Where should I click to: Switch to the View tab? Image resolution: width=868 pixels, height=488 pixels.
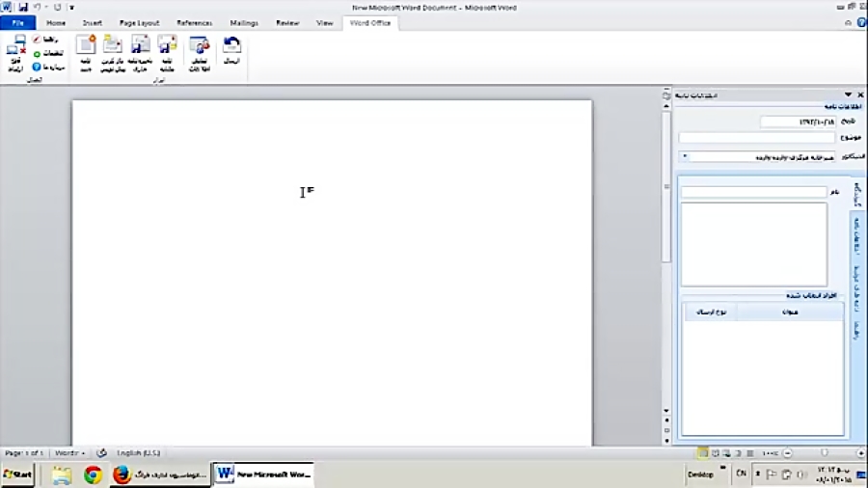pos(324,23)
